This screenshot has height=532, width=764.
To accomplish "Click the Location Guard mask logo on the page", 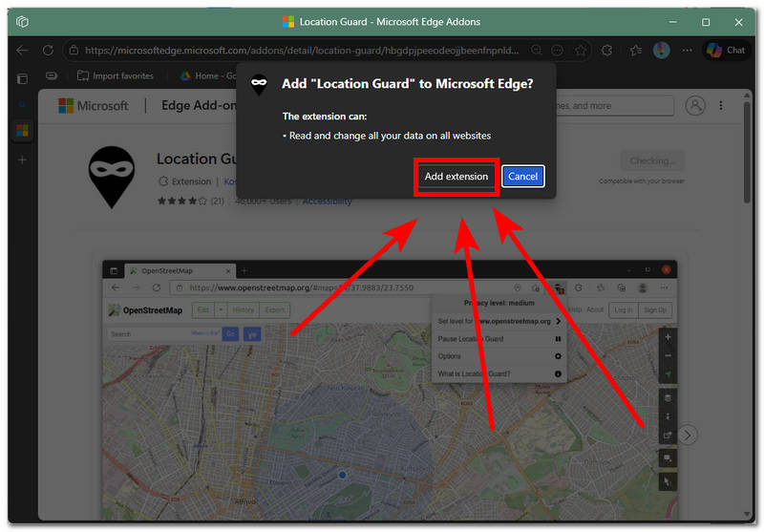I will [x=112, y=177].
